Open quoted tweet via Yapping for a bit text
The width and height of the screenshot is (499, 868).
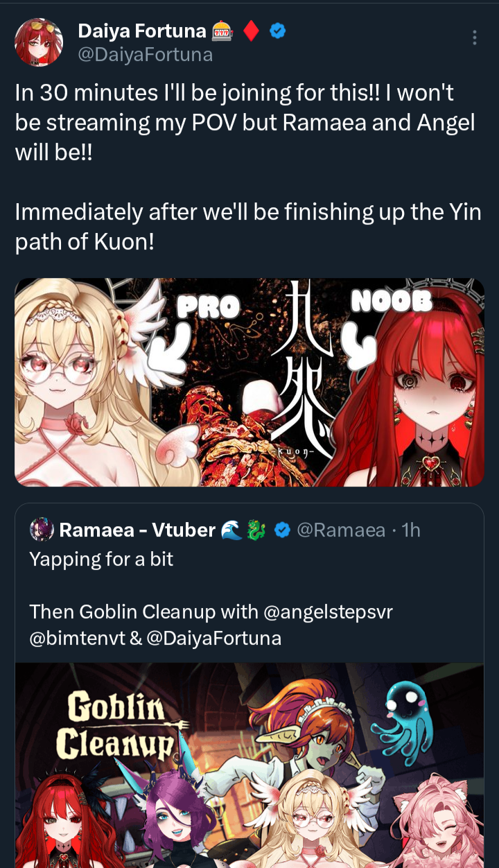pyautogui.click(x=101, y=559)
